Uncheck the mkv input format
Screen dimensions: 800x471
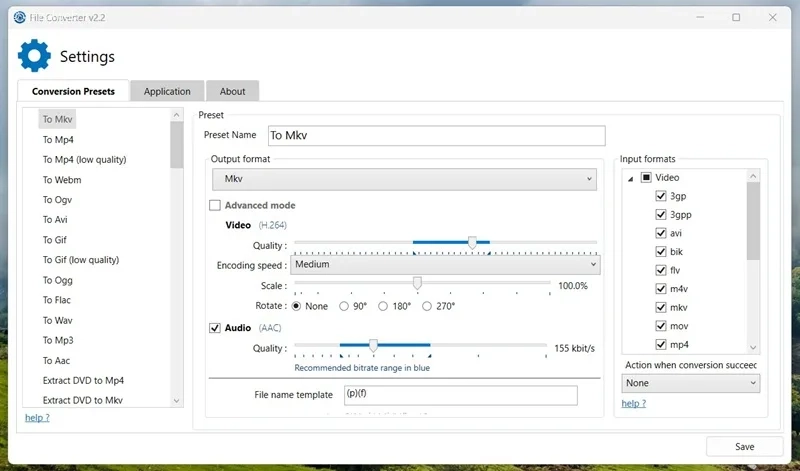point(661,307)
